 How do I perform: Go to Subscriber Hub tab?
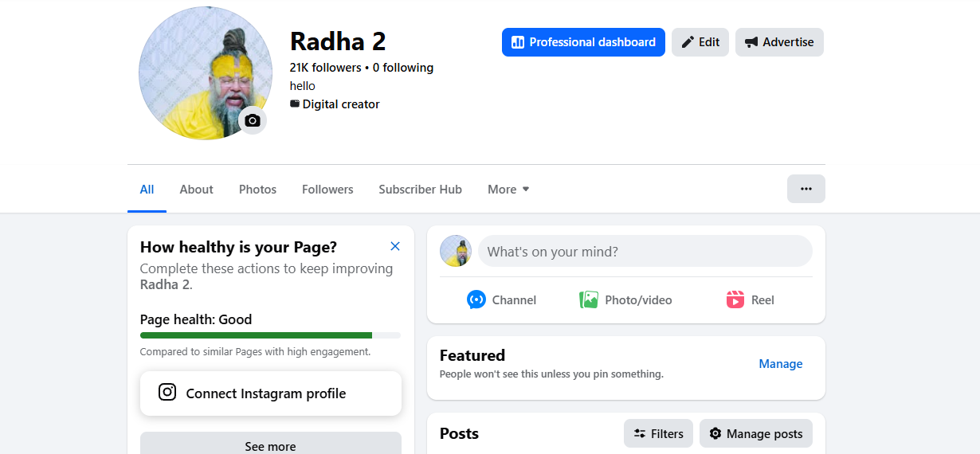[420, 190]
